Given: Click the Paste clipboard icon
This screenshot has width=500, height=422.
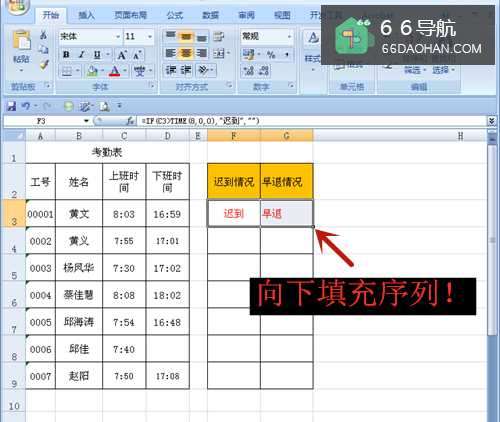Looking at the screenshot, I should [21, 43].
